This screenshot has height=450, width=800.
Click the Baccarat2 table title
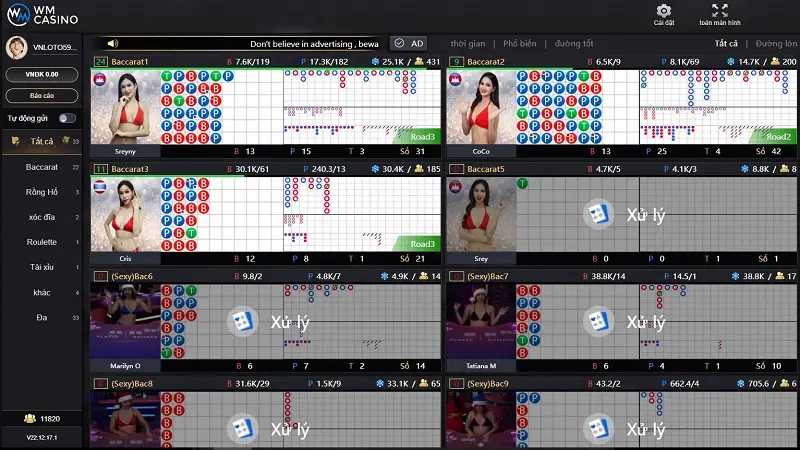486,62
